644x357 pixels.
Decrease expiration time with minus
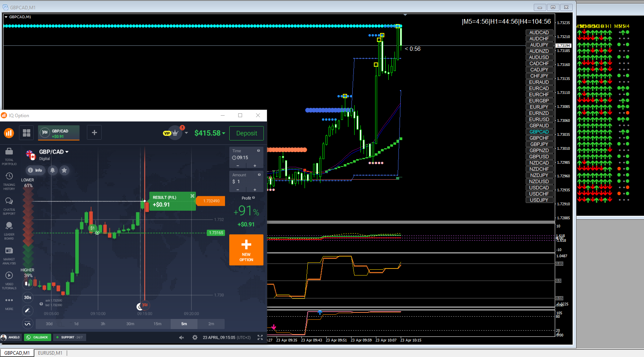coord(238,166)
